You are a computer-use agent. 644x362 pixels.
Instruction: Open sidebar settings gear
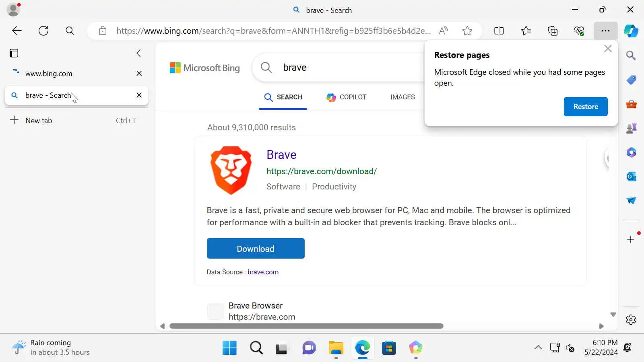click(x=631, y=320)
